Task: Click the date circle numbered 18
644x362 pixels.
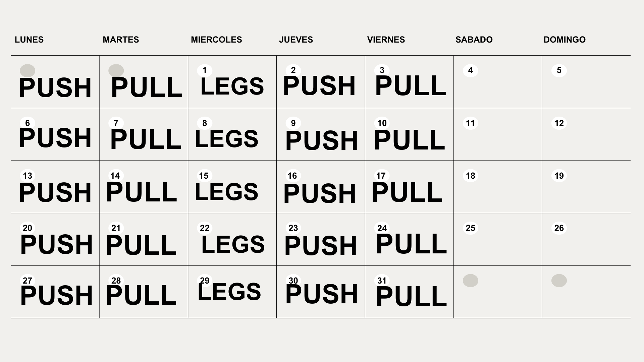Action: tap(471, 176)
